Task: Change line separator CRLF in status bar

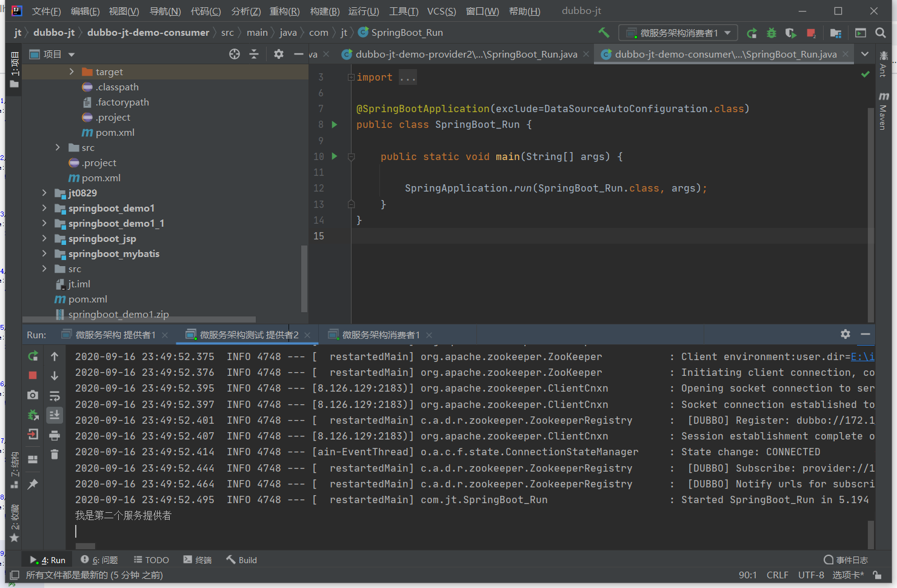Action: [778, 575]
